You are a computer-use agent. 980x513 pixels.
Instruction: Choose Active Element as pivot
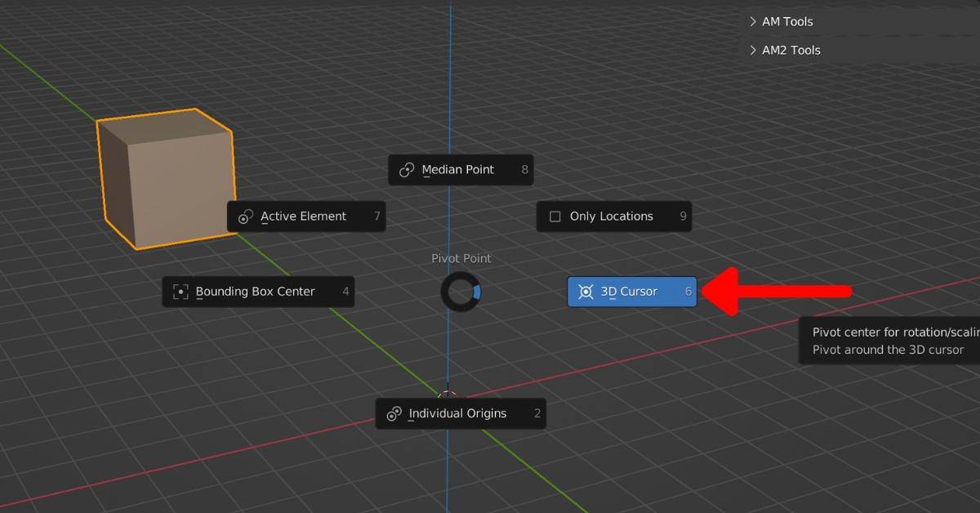[304, 216]
